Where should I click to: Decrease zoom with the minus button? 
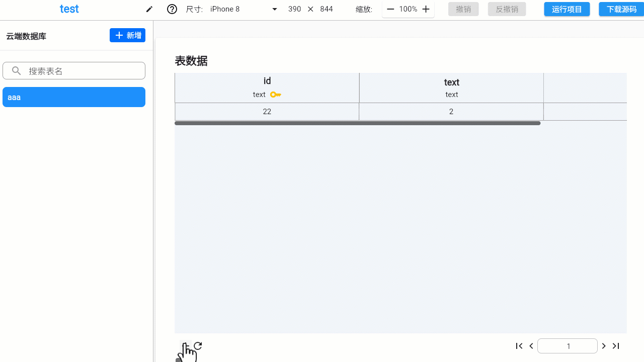point(390,9)
